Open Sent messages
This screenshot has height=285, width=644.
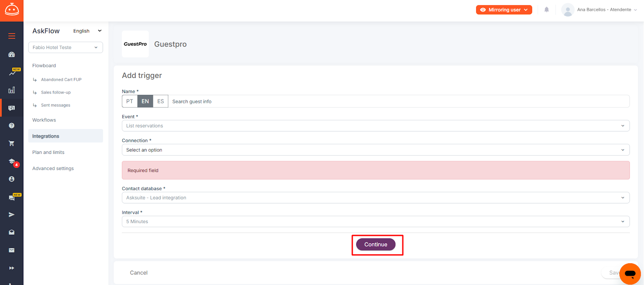56,105
